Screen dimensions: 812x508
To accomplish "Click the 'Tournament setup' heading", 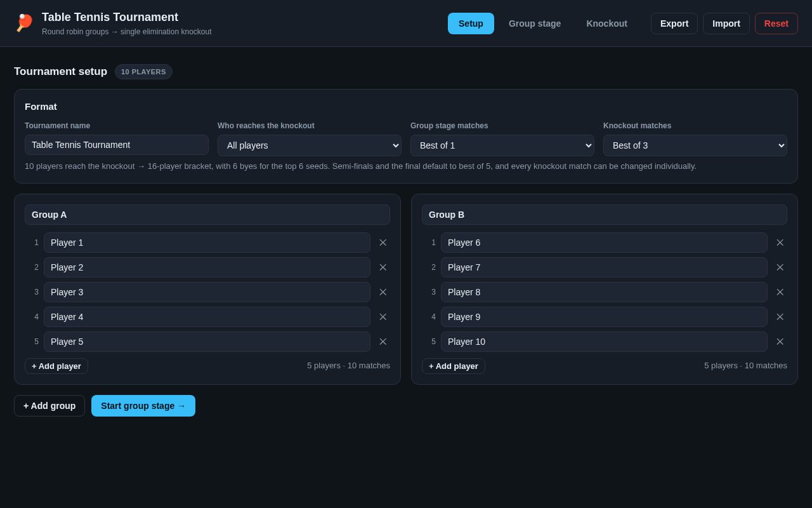I will tap(61, 72).
